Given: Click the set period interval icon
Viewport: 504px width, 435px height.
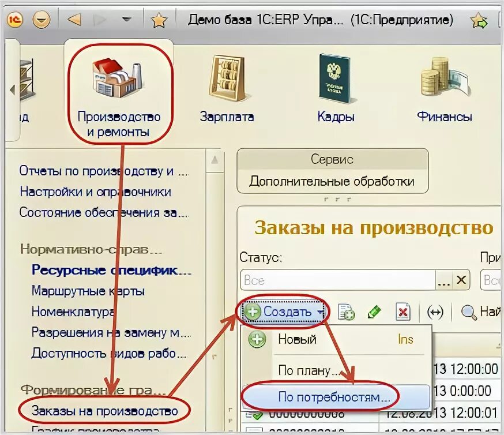Looking at the screenshot, I should (x=435, y=312).
